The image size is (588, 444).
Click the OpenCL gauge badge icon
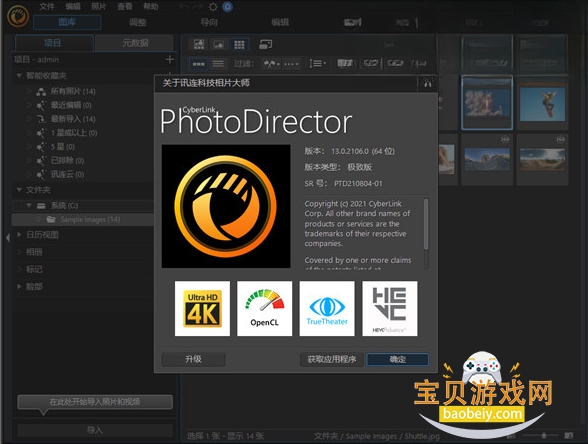click(264, 308)
